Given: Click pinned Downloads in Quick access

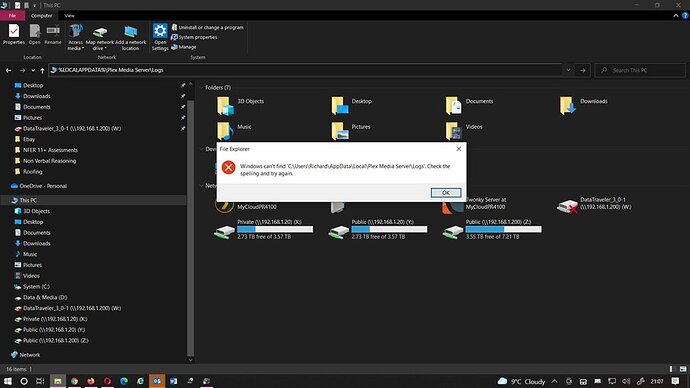Looking at the screenshot, I should tap(37, 96).
